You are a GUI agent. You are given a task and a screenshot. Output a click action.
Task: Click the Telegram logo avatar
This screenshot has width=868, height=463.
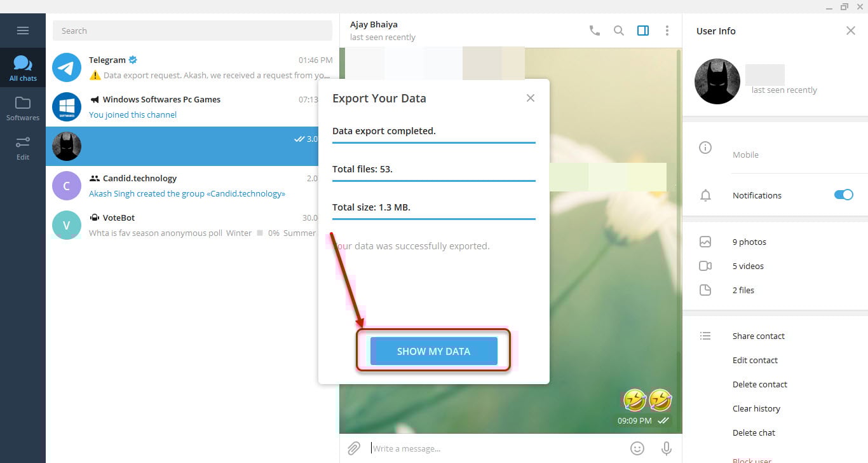pyautogui.click(x=67, y=67)
